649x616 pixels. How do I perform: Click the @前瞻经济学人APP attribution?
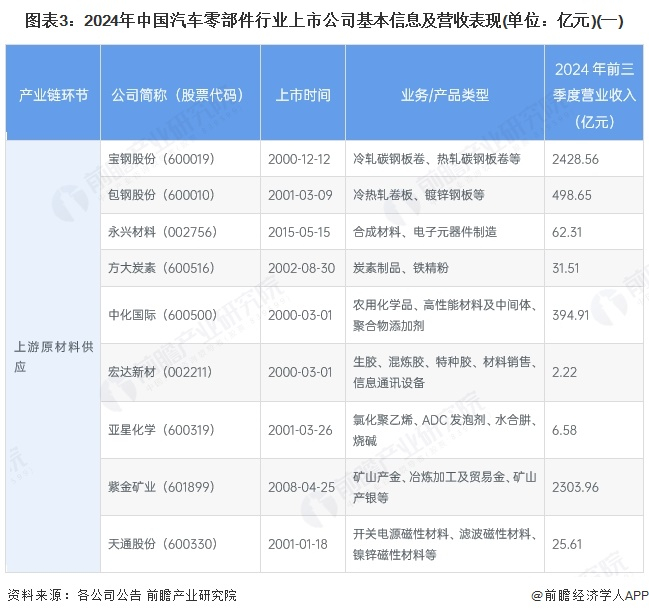[x=590, y=595]
